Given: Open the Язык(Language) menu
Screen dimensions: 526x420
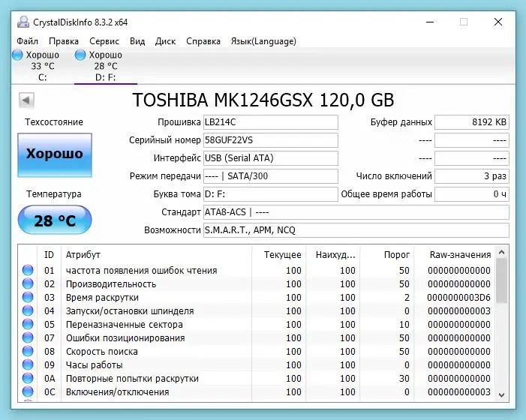Looking at the screenshot, I should pyautogui.click(x=263, y=41).
